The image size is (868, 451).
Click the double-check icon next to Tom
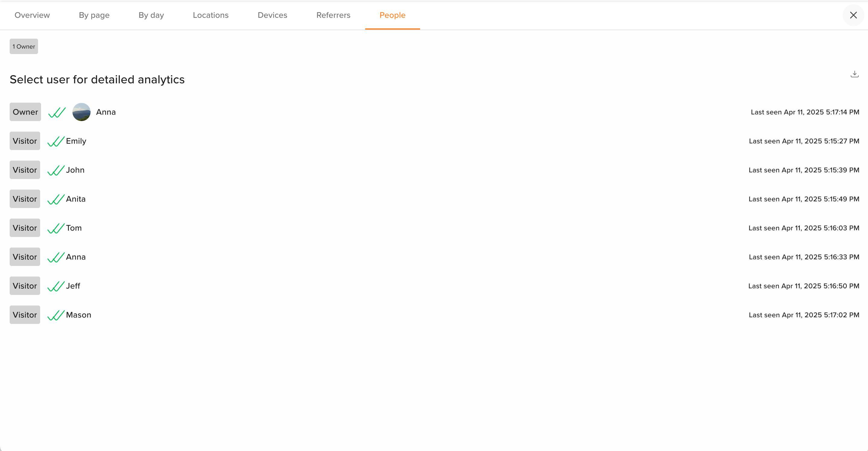[x=56, y=229]
